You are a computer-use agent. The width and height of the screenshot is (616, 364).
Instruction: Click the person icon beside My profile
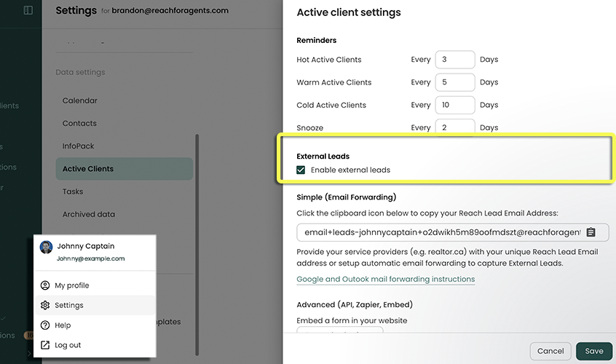pos(45,285)
